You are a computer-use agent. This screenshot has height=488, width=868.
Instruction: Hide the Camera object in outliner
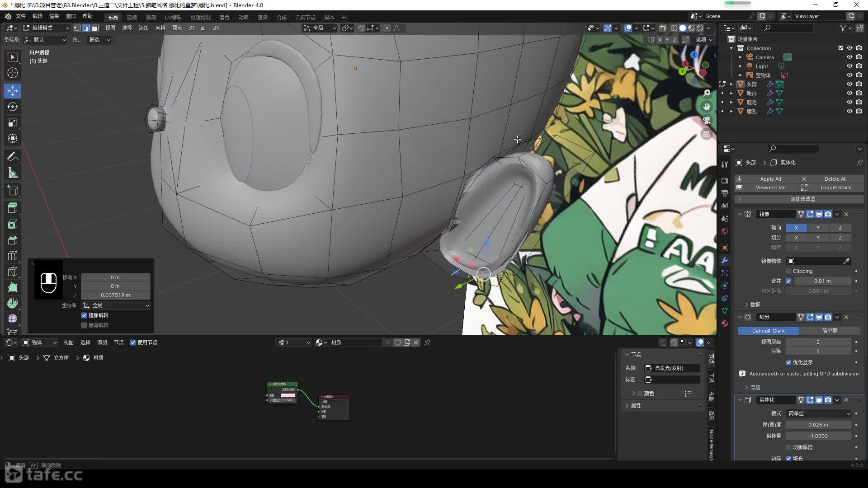click(849, 57)
